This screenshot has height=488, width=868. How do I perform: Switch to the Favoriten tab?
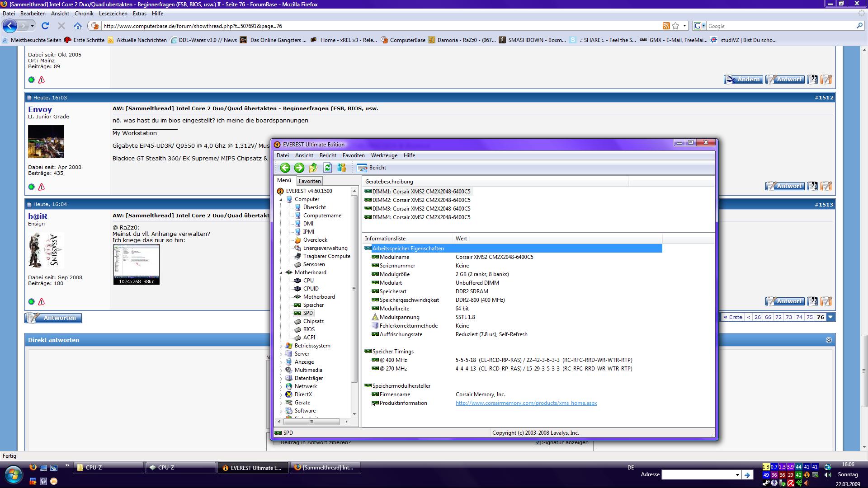point(310,181)
